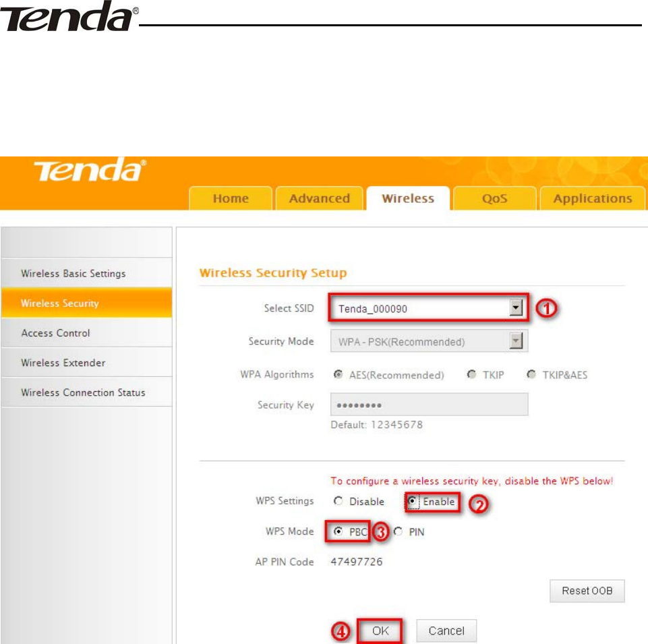
Task: Open Wireless Connection Status page
Action: click(86, 392)
